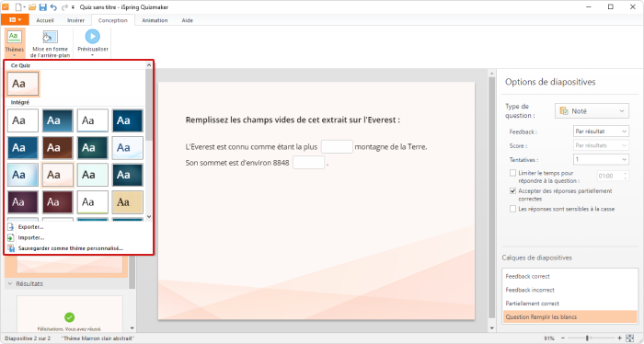Open the Feedback dropdown
Viewport: 644px width, 344px height.
tap(601, 132)
